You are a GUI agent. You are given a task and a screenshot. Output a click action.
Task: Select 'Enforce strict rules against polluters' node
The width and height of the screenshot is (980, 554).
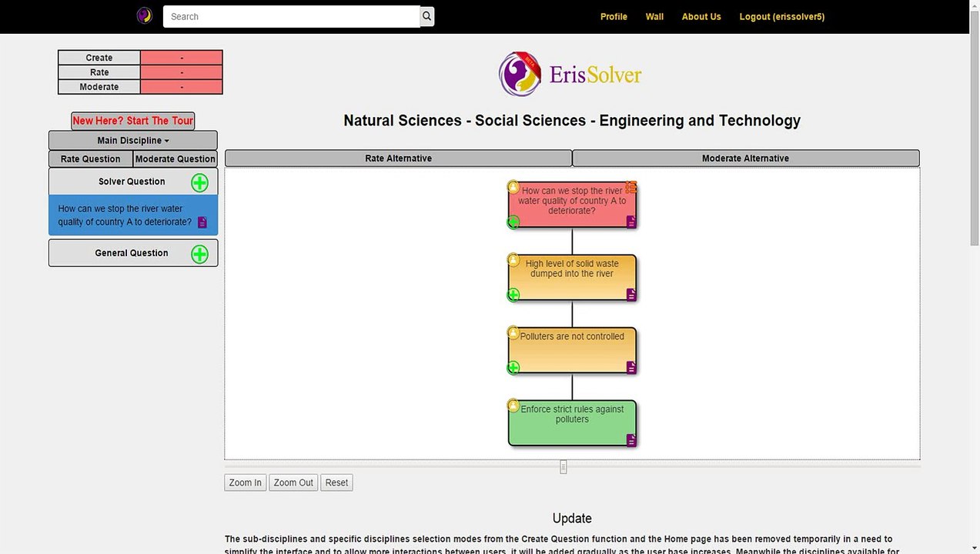coord(572,423)
